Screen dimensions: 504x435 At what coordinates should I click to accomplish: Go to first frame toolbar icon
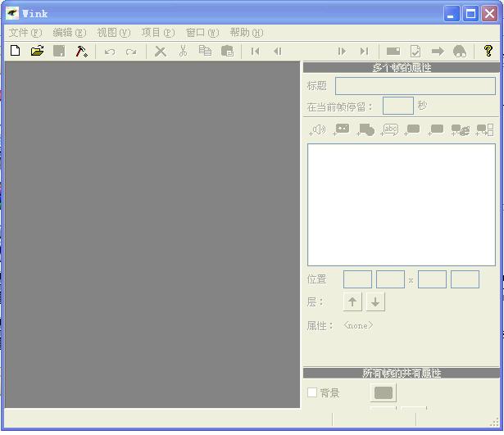(256, 51)
